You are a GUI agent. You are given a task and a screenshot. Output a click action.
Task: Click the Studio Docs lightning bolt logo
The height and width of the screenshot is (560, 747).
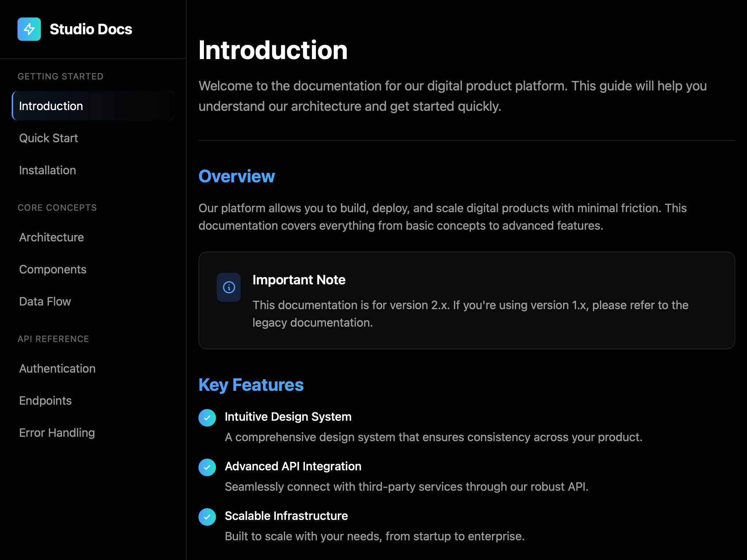pos(29,29)
